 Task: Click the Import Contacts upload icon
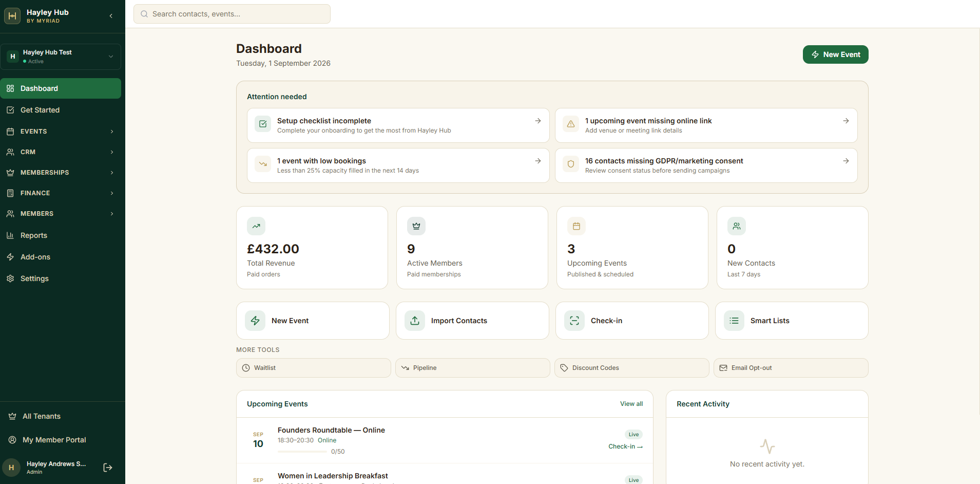[415, 321]
